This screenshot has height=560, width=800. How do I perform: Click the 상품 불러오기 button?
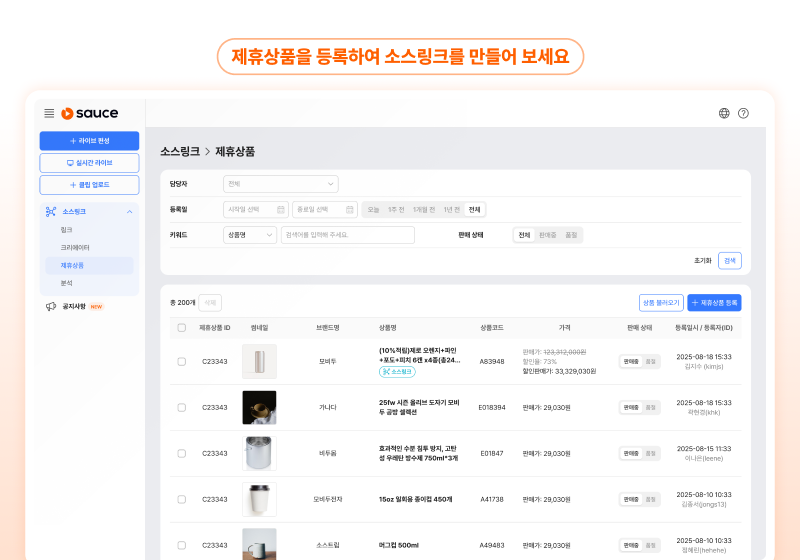pyautogui.click(x=661, y=303)
